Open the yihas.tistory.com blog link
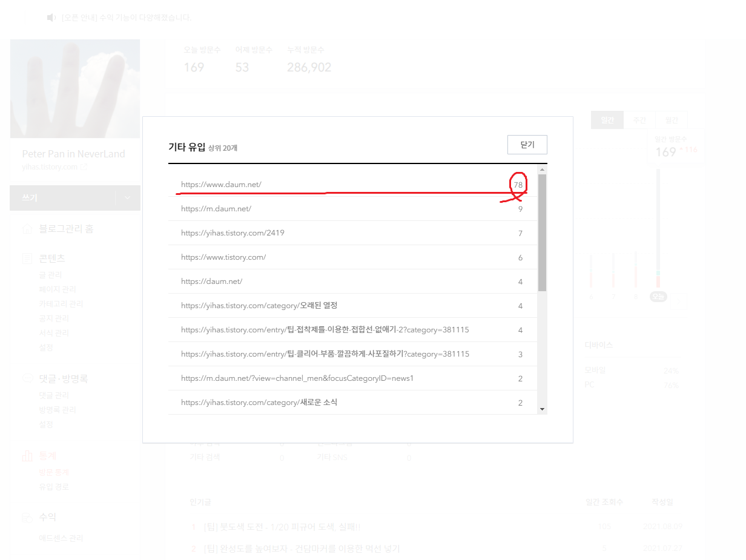 [50, 167]
